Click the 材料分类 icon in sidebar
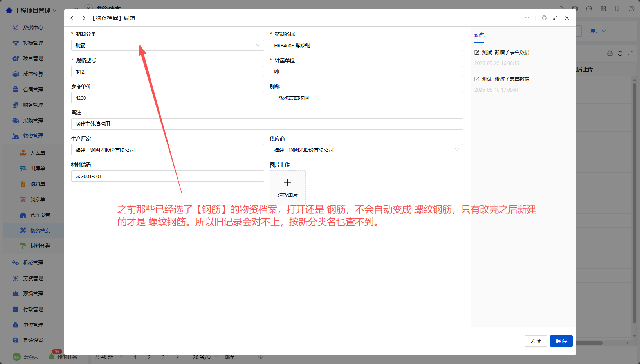 click(x=23, y=246)
